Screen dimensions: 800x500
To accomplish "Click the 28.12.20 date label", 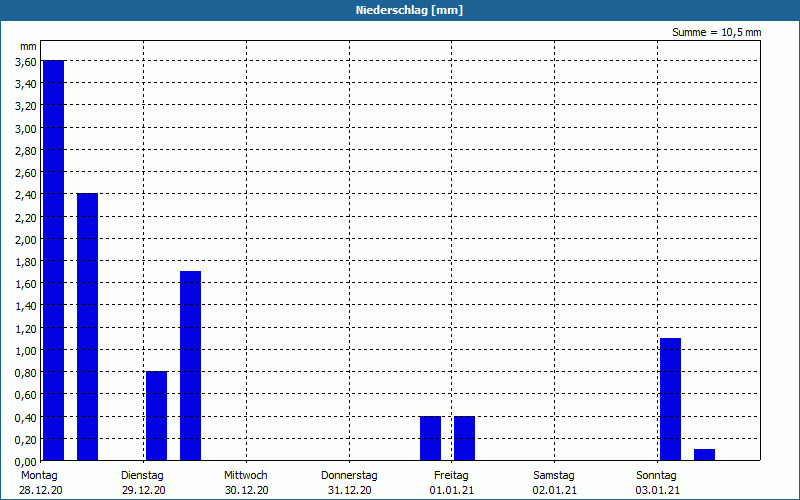I will tap(41, 491).
